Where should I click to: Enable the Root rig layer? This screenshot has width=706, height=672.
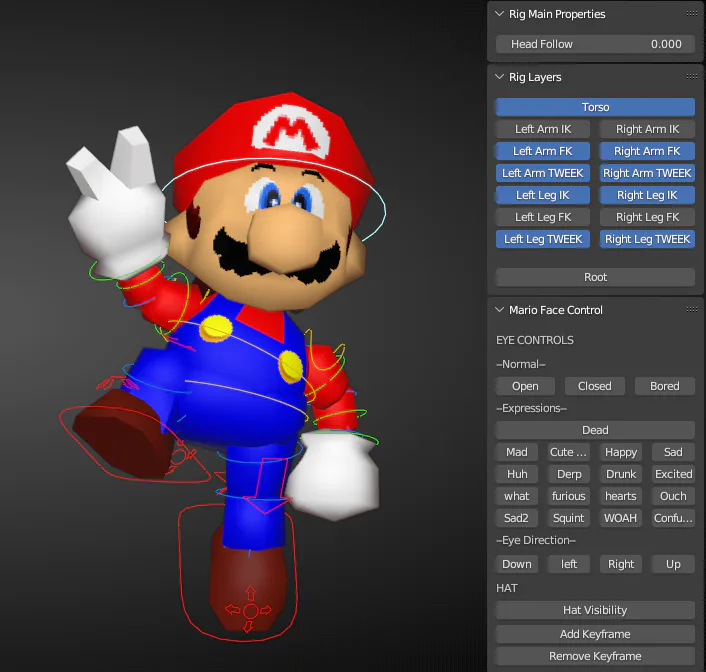point(595,277)
